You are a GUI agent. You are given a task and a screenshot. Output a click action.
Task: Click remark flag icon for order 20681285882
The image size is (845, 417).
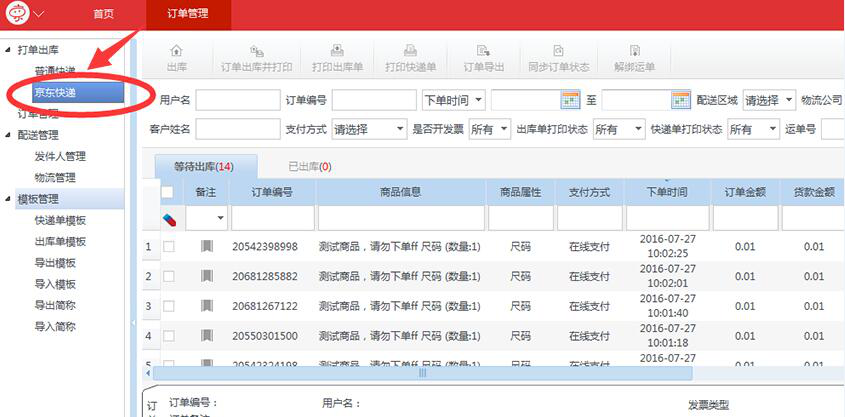(206, 276)
